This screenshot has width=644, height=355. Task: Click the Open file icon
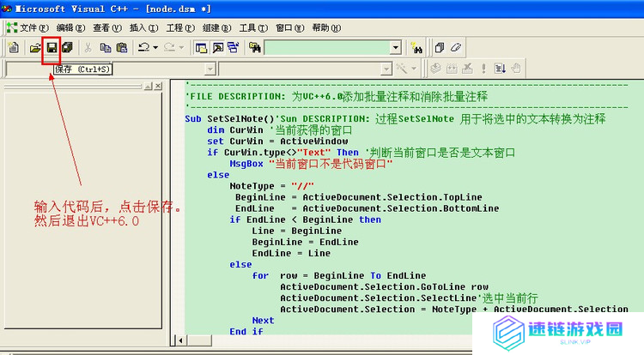click(x=35, y=48)
